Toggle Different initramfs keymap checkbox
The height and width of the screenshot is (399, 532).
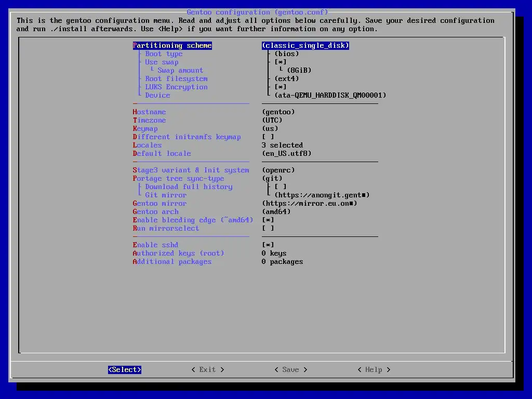point(268,137)
